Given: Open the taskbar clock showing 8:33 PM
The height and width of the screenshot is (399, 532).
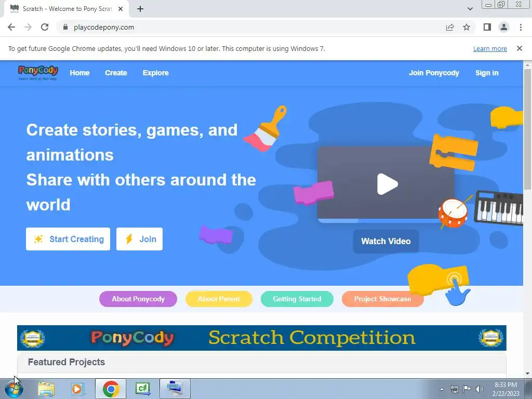Looking at the screenshot, I should [x=506, y=389].
